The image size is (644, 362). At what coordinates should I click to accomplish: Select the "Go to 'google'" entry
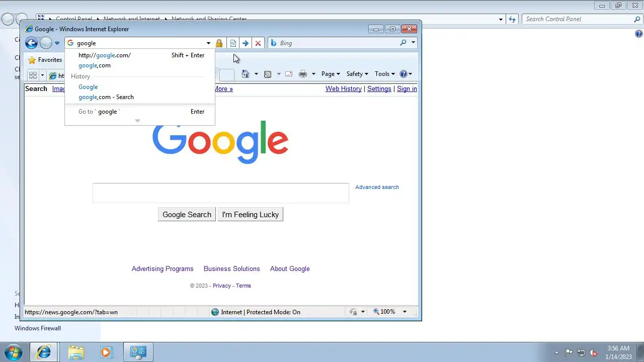coord(140,112)
